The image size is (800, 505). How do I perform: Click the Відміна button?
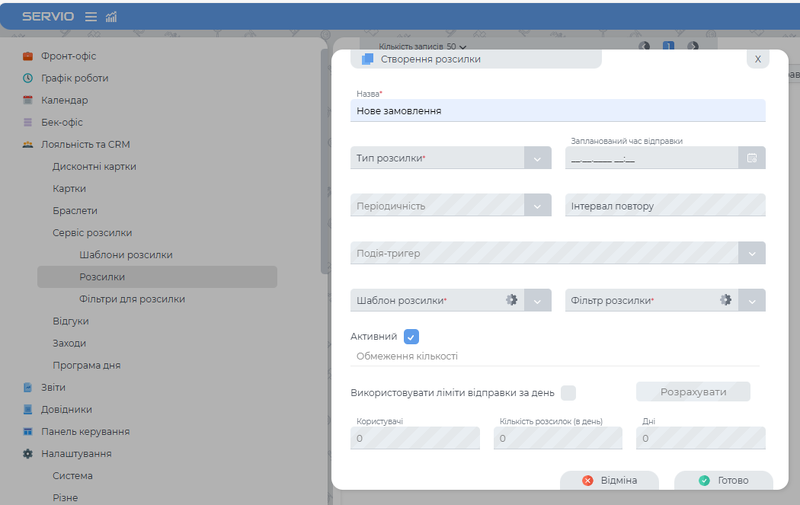[609, 480]
